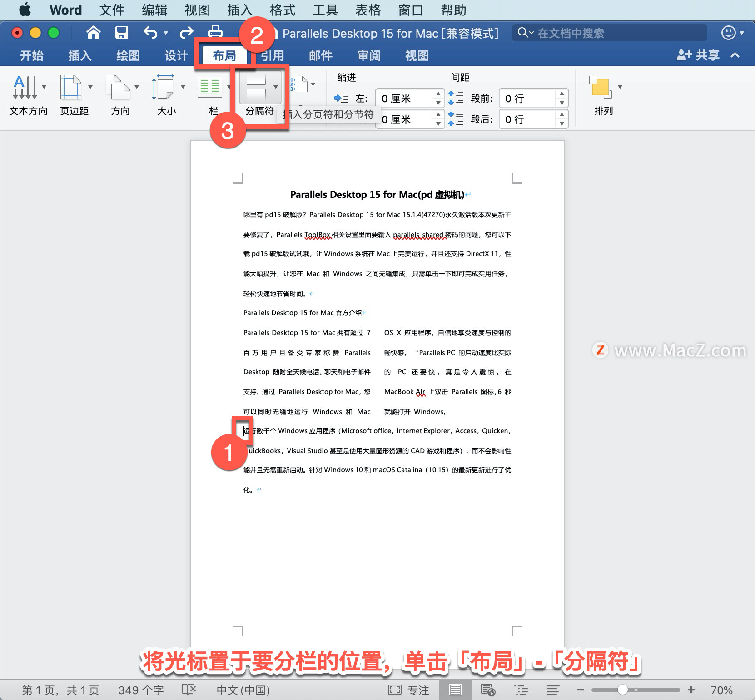
Task: Expand the Text Direction dropdown arrow
Action: point(44,87)
